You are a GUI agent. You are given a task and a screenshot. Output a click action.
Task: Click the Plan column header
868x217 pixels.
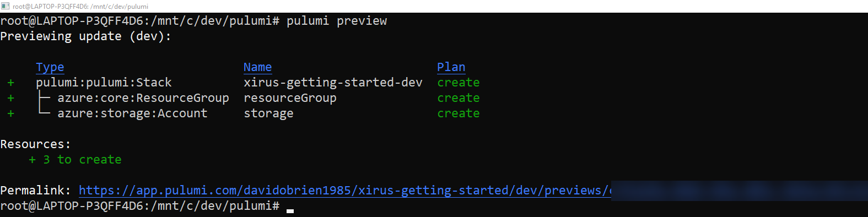click(x=451, y=67)
